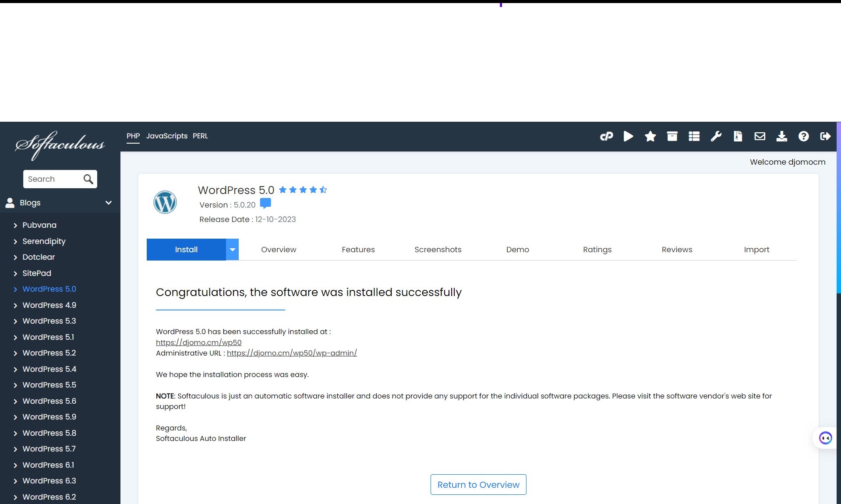Click the Welcome djomocm text

[x=788, y=162]
